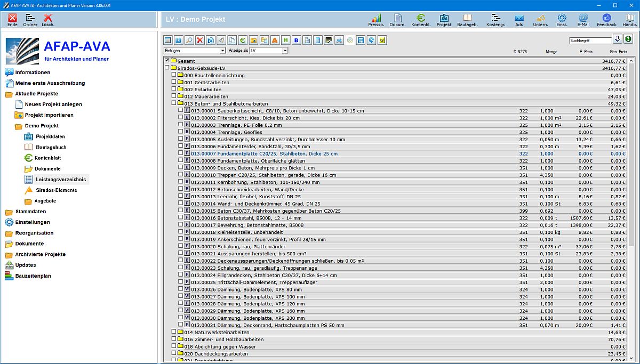Screen dimensions: 640x364
Task: Click the blue B toolbar icon
Action: [x=296, y=40]
